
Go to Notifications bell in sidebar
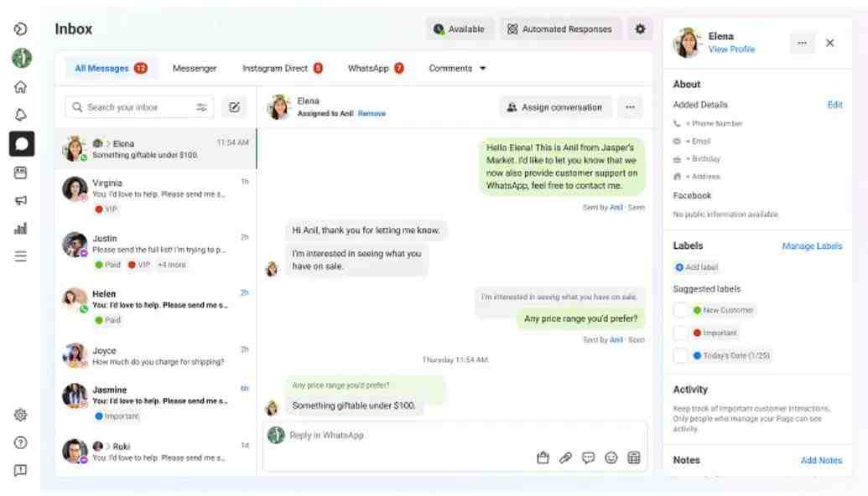click(x=20, y=115)
